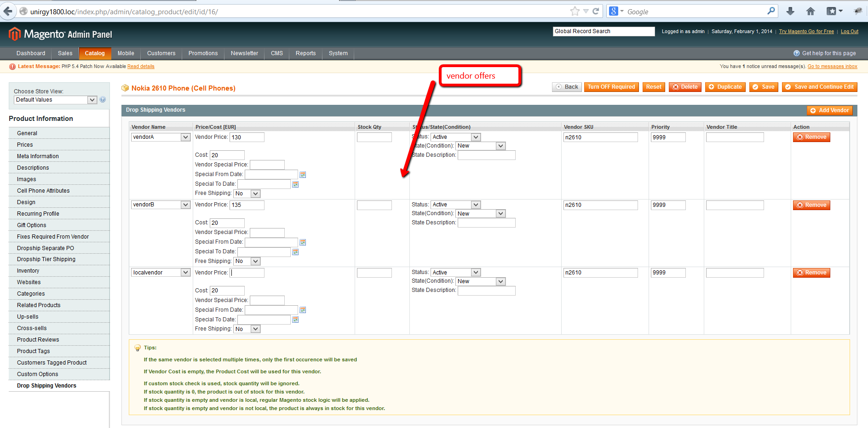Set vendorA Free Shipping dropdown
Viewport: 868px width, 428px height.
click(x=247, y=194)
